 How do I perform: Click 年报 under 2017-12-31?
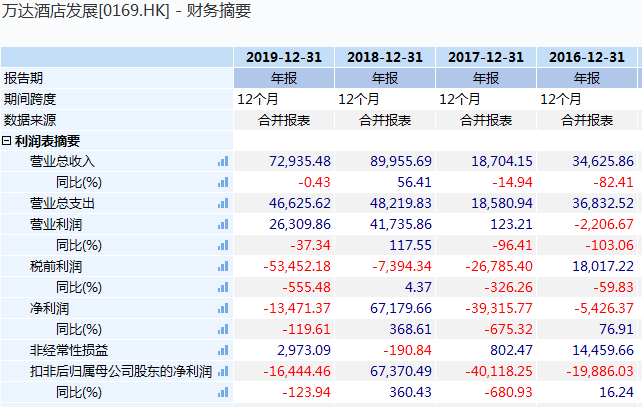pyautogui.click(x=486, y=78)
